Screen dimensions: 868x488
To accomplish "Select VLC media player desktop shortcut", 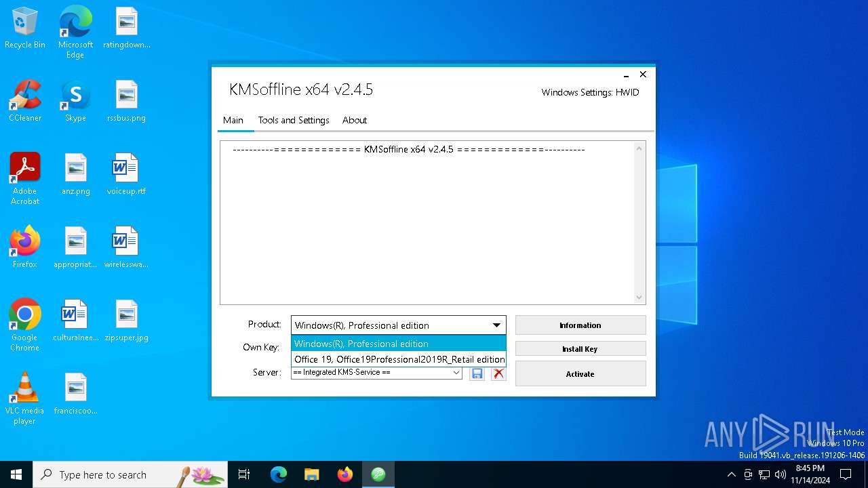I will click(25, 399).
